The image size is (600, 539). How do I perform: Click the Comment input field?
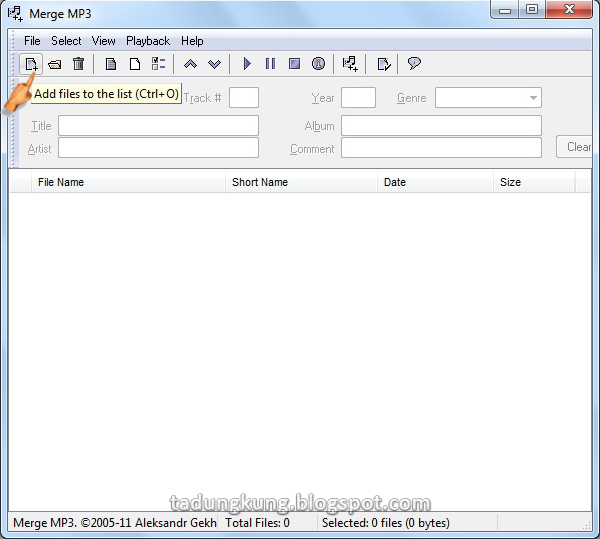(x=441, y=148)
